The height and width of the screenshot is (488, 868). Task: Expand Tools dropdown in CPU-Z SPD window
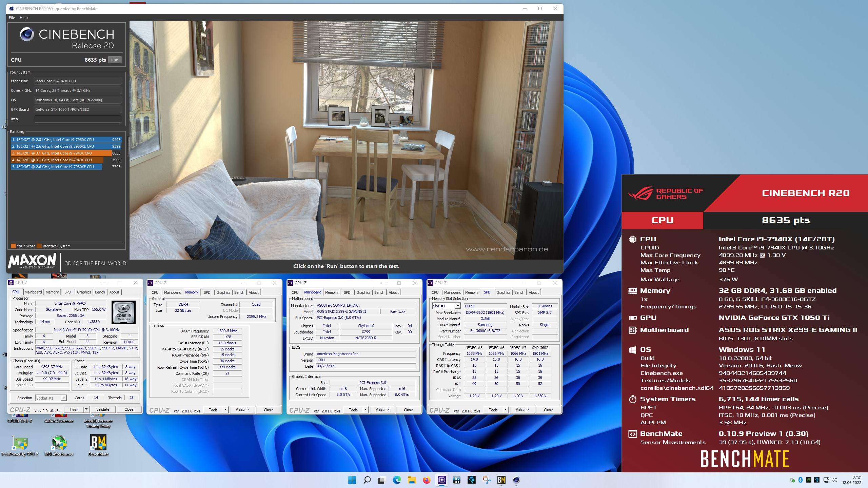pyautogui.click(x=506, y=410)
